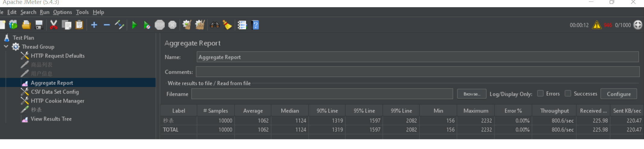Start no pauses with second green arrow

click(x=147, y=25)
